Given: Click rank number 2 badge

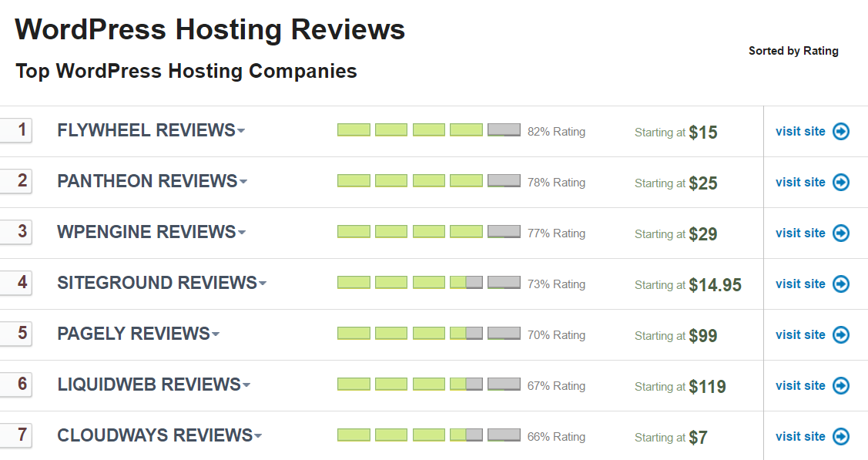Looking at the screenshot, I should (x=17, y=181).
